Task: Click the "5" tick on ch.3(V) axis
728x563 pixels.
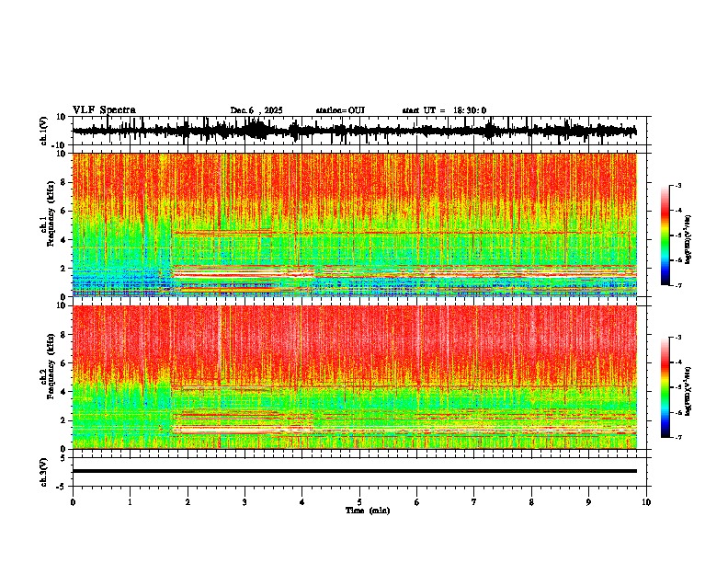Action: click(x=63, y=458)
